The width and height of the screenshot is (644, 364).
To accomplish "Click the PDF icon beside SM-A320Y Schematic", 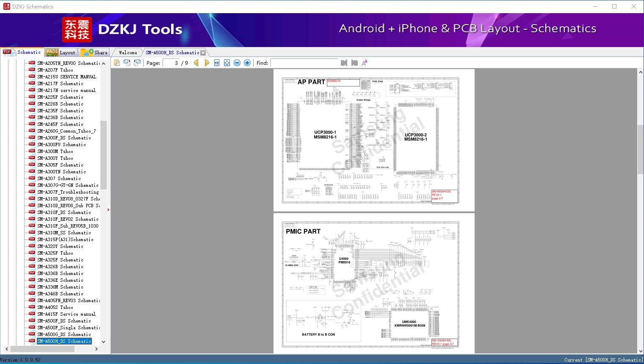I will pos(32,246).
